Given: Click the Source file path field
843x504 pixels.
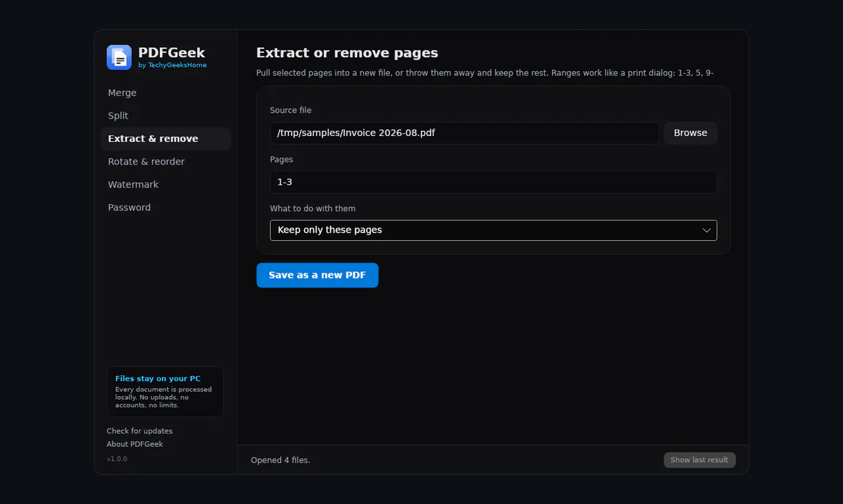Looking at the screenshot, I should (x=464, y=133).
